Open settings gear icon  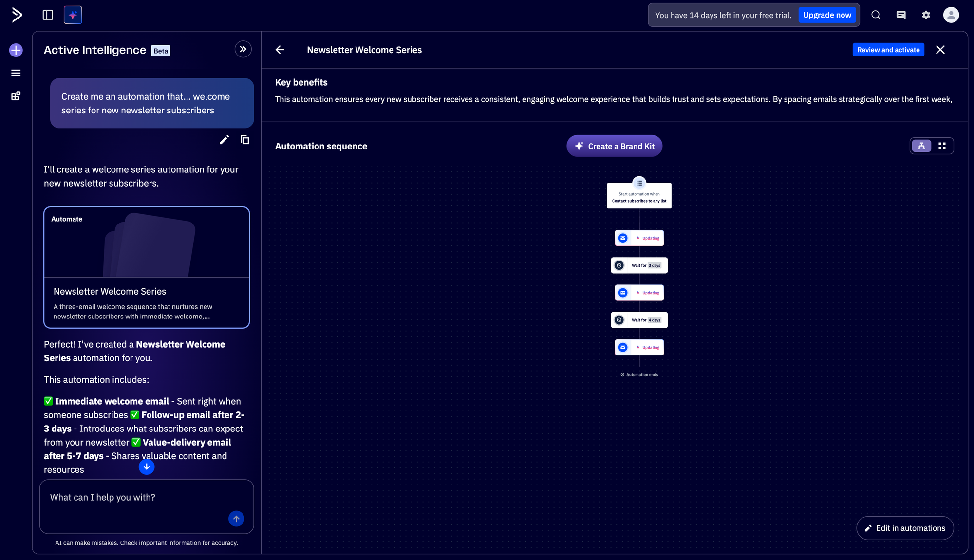[926, 15]
